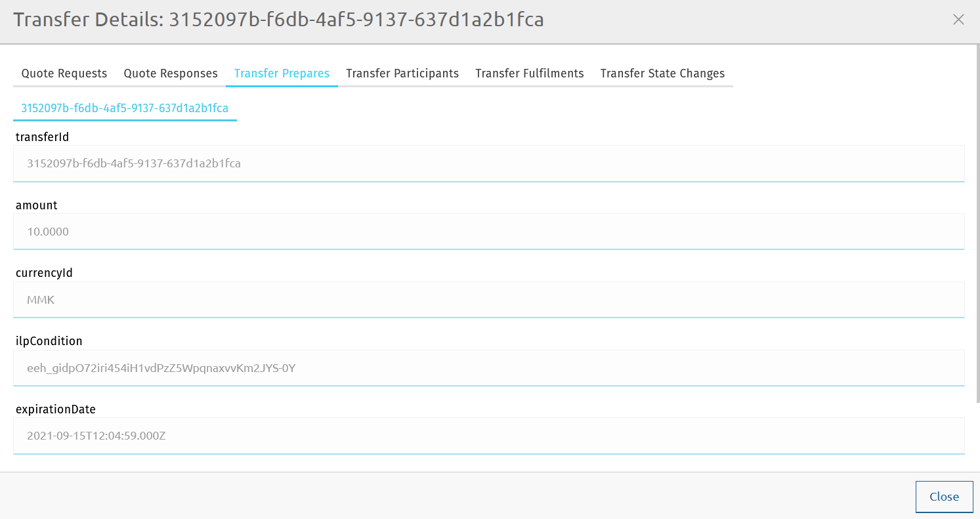
Task: Click the currencyId field label
Action: (44, 273)
